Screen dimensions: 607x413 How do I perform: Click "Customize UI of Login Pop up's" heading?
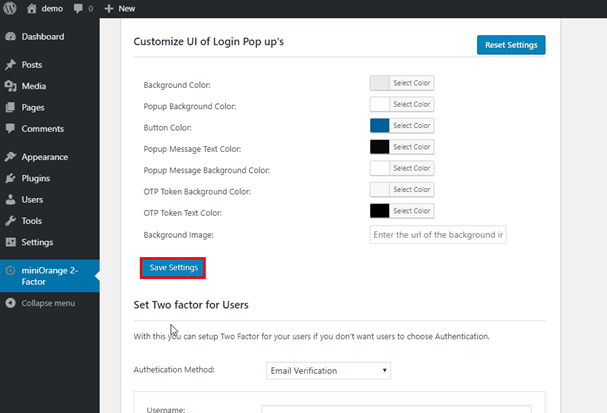click(209, 41)
